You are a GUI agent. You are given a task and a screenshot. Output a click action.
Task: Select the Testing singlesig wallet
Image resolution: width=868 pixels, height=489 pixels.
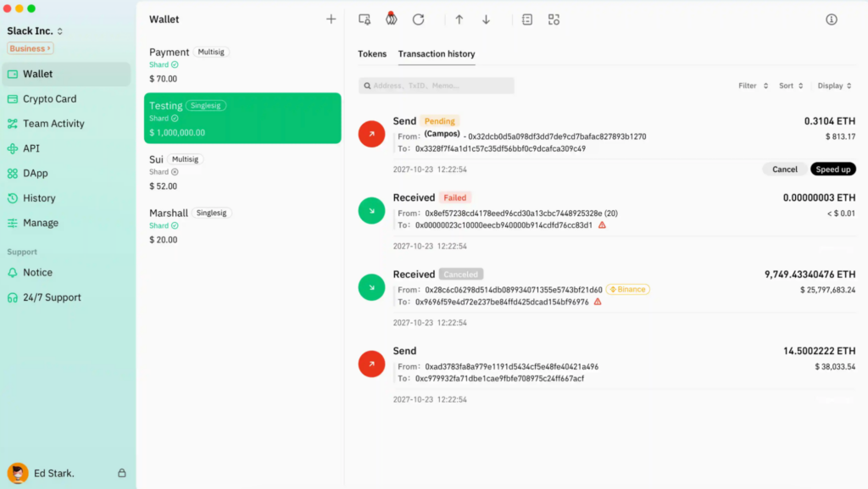point(242,119)
